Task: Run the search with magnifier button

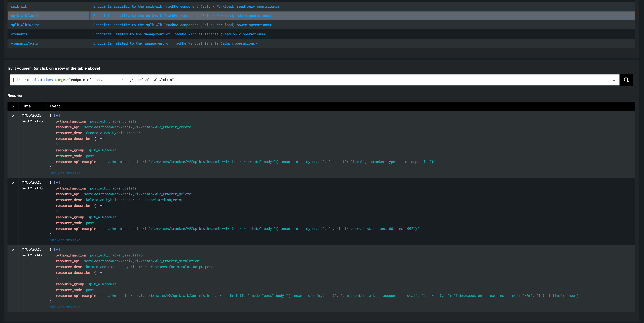Action: 626,80
